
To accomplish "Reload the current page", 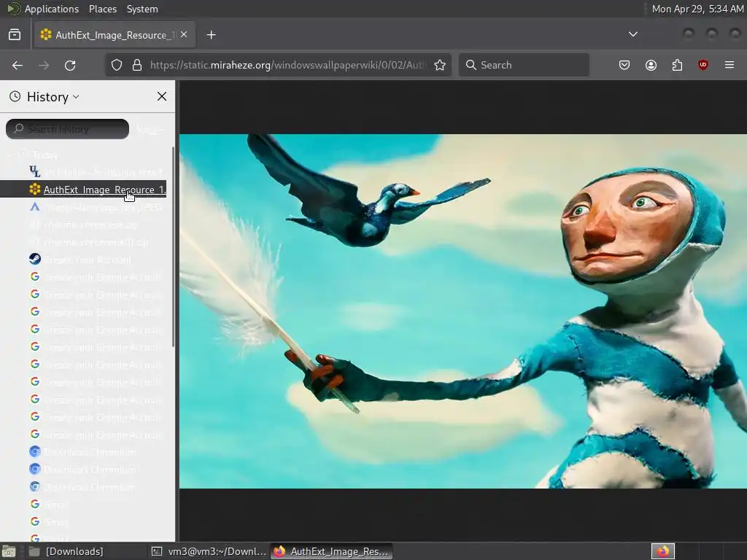I will pyautogui.click(x=70, y=65).
